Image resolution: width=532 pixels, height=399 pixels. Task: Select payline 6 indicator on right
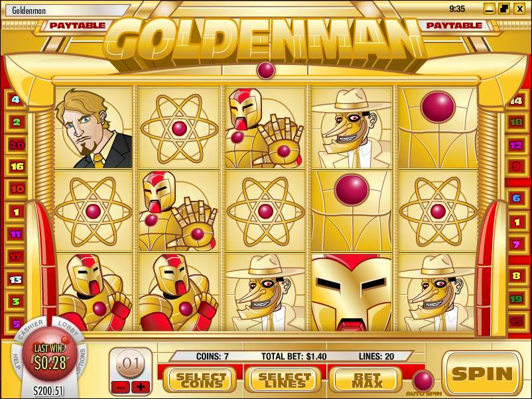click(x=516, y=198)
